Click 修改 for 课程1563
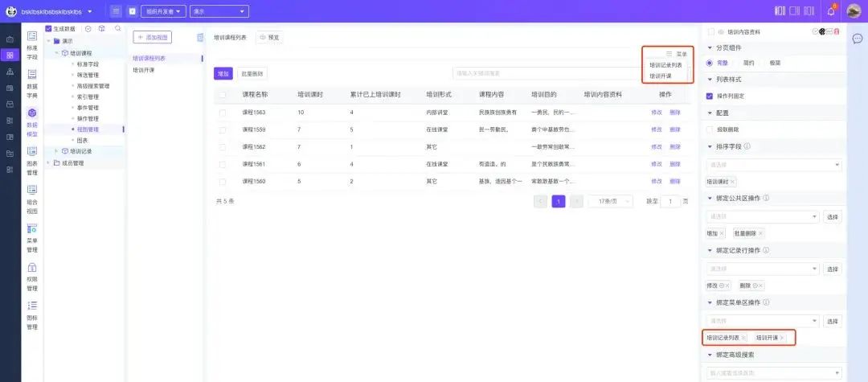The image size is (868, 382). point(657,113)
